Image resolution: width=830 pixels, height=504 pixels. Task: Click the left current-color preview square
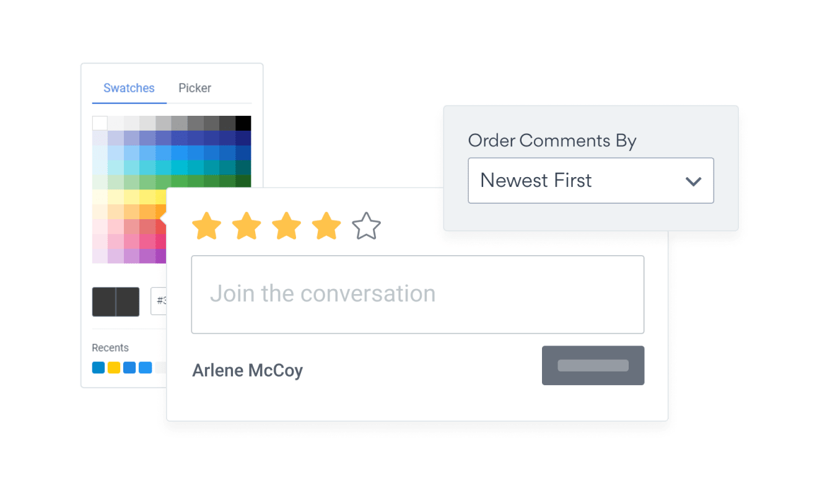pos(104,302)
